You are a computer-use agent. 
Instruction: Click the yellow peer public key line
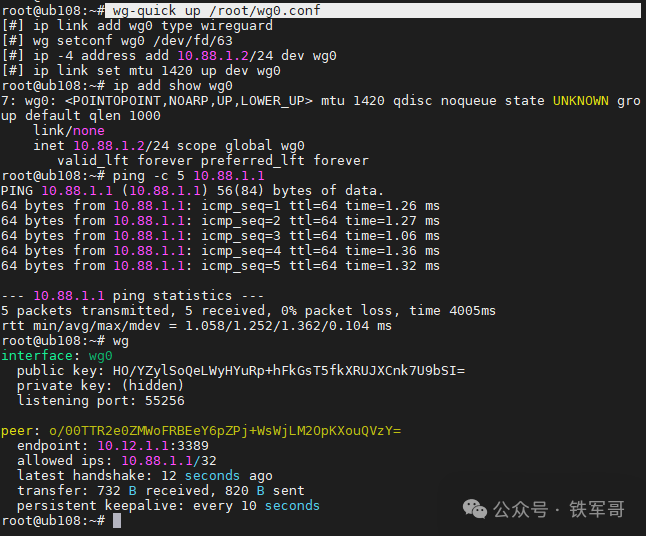pyautogui.click(x=201, y=431)
